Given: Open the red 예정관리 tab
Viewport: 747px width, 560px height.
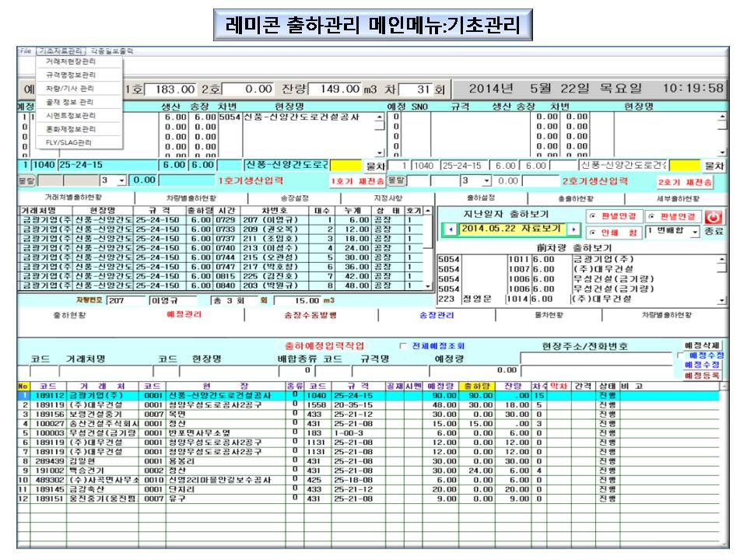Looking at the screenshot, I should tap(184, 314).
